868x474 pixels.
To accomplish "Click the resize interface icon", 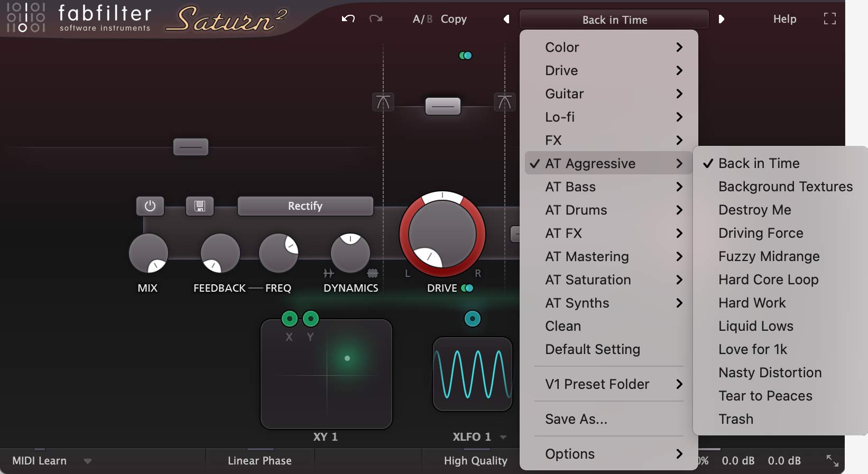I will (x=832, y=461).
